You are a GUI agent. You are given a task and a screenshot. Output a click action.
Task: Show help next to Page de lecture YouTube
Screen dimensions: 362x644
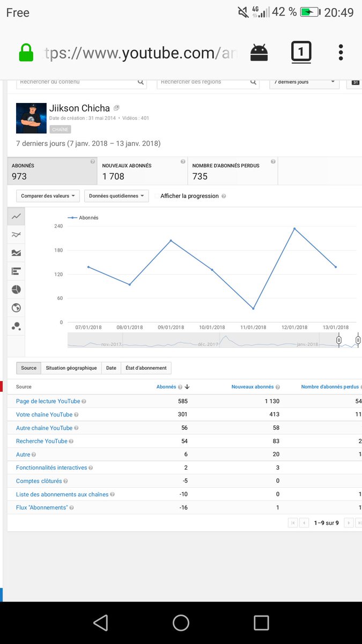click(x=84, y=401)
